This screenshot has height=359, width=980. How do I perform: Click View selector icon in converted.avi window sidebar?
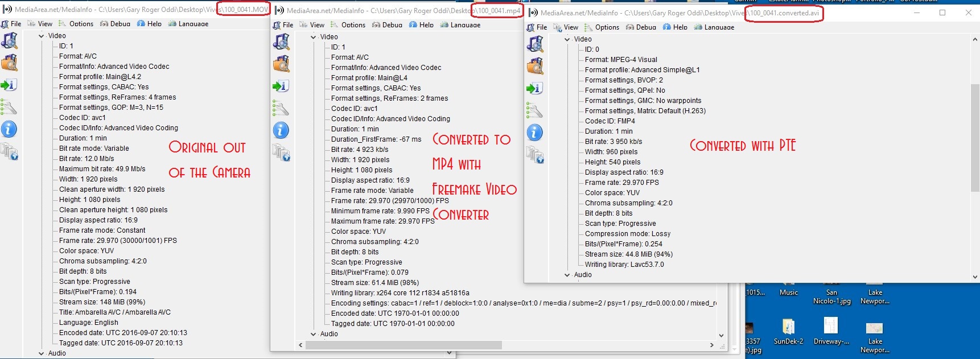click(x=535, y=155)
